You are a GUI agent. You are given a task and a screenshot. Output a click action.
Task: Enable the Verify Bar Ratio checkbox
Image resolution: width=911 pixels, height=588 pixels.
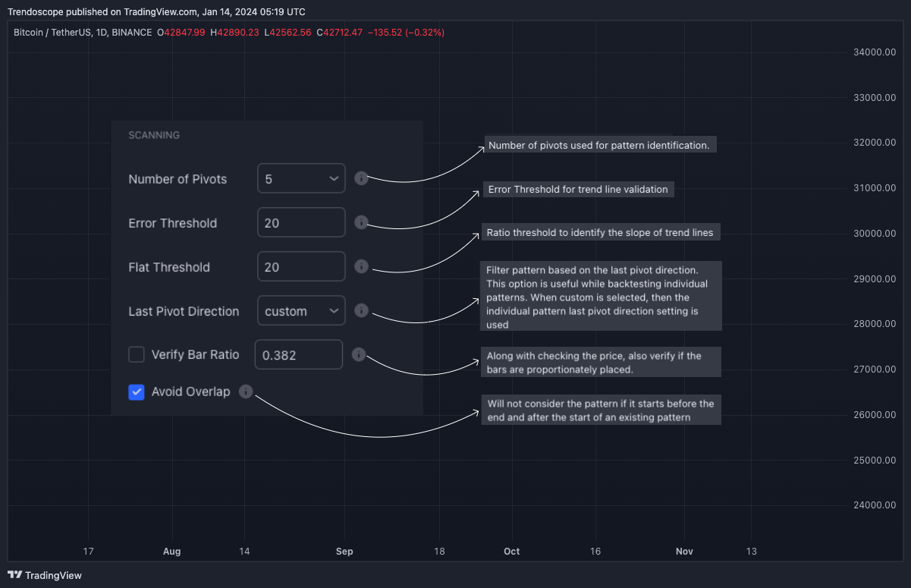click(137, 354)
